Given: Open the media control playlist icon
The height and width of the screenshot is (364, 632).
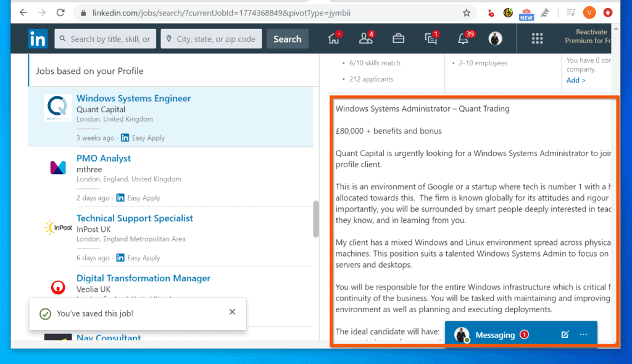Looking at the screenshot, I should tap(570, 13).
